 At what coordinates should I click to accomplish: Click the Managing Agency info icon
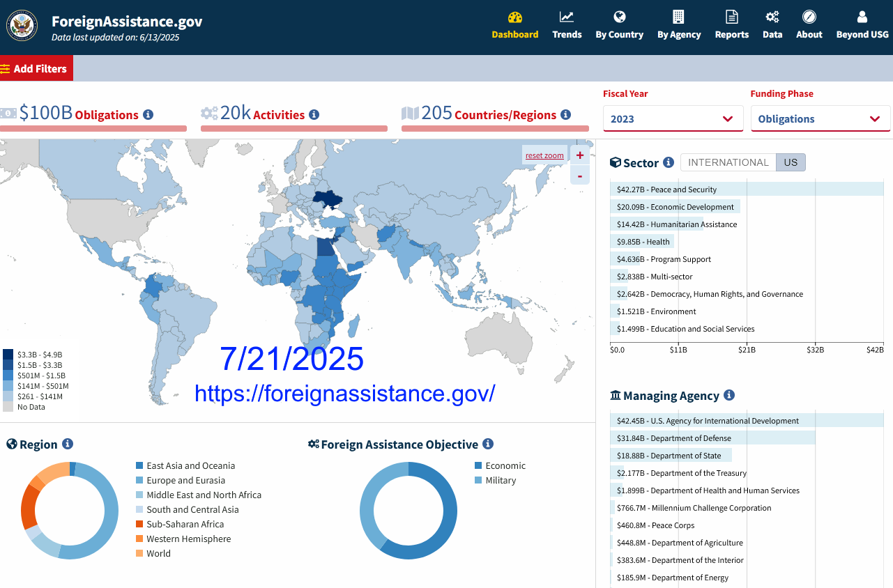729,395
